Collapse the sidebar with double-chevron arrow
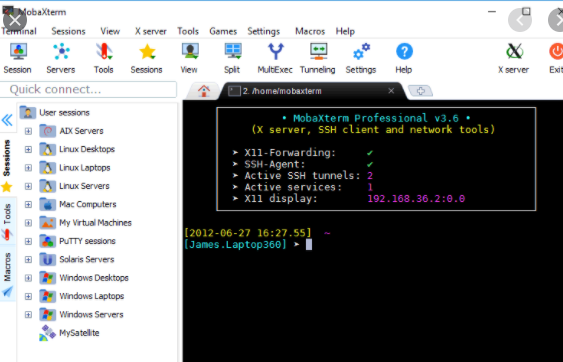Screen dimensions: 563x362 click(x=7, y=120)
